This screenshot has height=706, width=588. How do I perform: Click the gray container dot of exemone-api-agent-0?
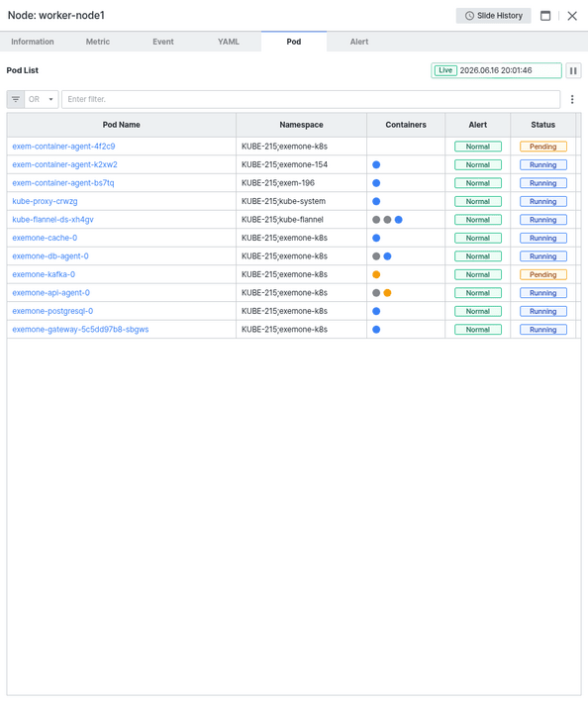(376, 293)
